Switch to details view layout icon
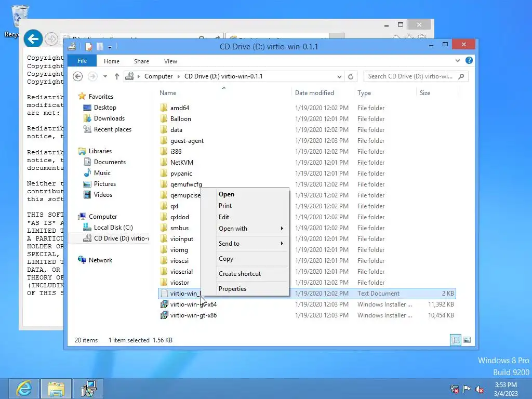Viewport: 532px width, 399px height. (x=456, y=340)
